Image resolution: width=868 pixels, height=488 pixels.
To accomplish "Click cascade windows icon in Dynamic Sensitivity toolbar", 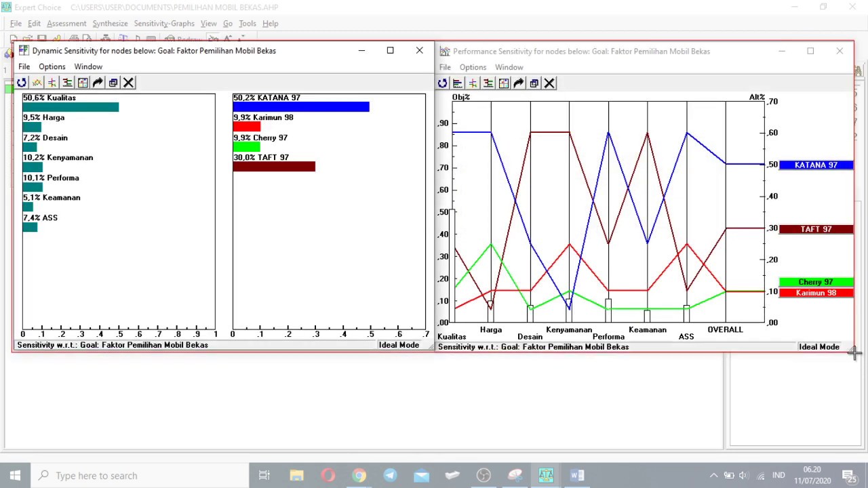I will [113, 83].
